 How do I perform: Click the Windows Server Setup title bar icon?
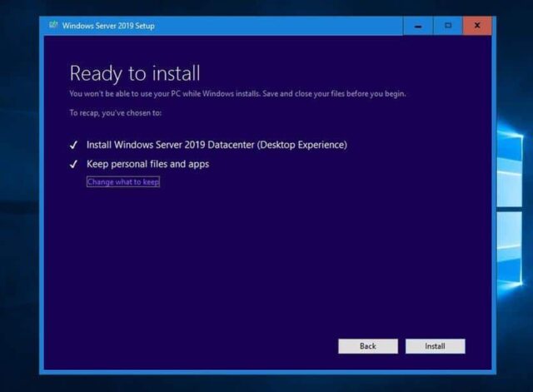click(53, 25)
